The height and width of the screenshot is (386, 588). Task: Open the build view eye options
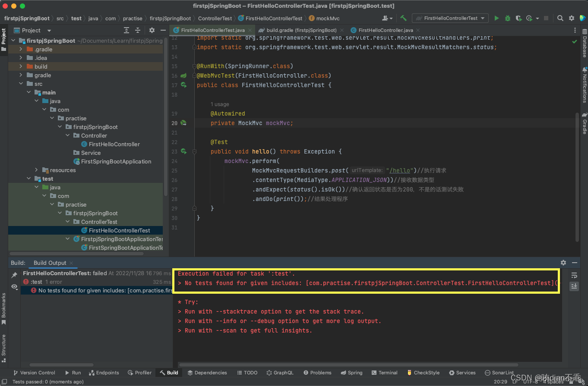(14, 286)
